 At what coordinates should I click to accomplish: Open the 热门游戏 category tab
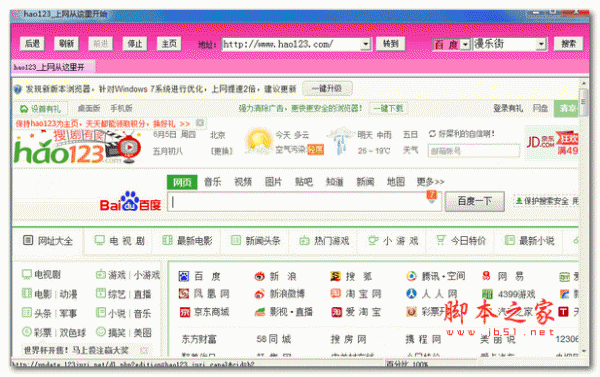[x=324, y=241]
